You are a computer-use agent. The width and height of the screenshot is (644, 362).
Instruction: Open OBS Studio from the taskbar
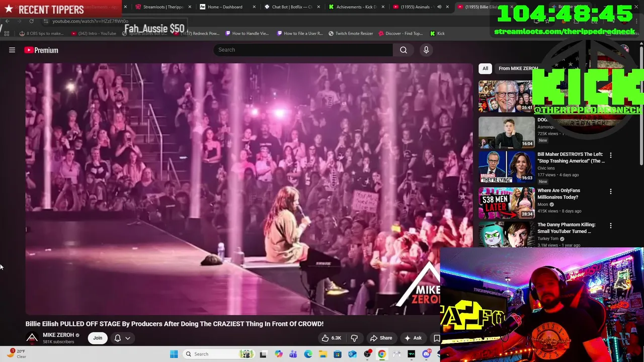point(367,354)
